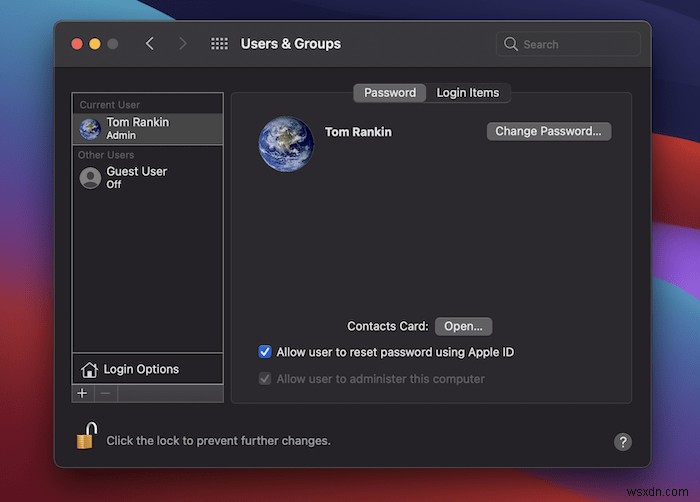Select the Guest User row
This screenshot has height=502, width=700.
point(147,178)
